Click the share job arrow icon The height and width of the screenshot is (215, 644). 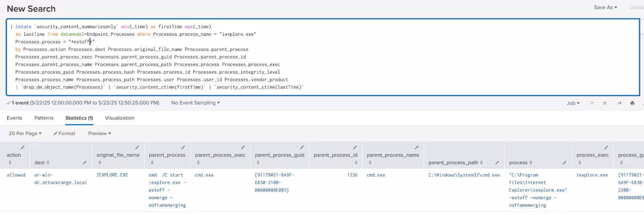(619, 103)
